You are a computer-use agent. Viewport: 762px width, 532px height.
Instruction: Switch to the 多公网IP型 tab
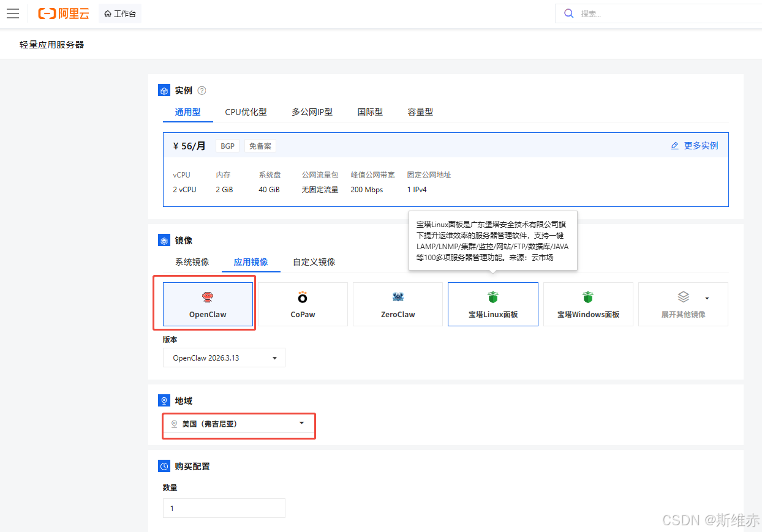click(x=312, y=112)
